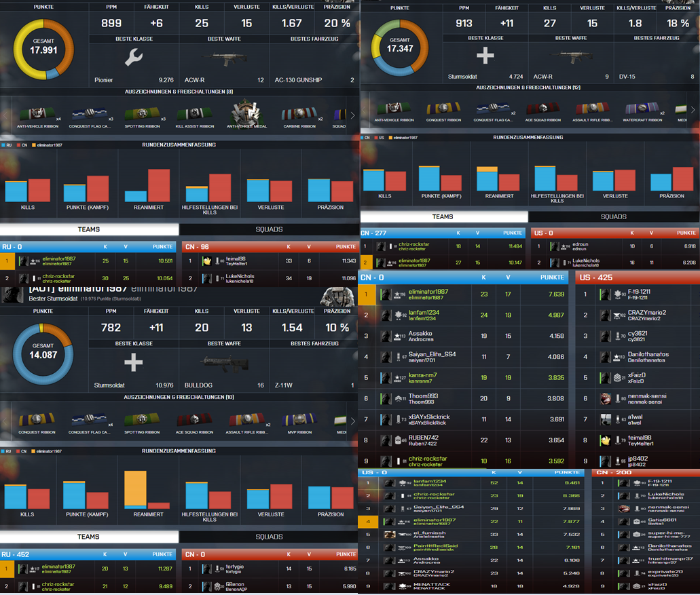Screen dimensions: 700x595
Task: Switch to SQUADS tab in 14.087 report
Action: coord(269,537)
